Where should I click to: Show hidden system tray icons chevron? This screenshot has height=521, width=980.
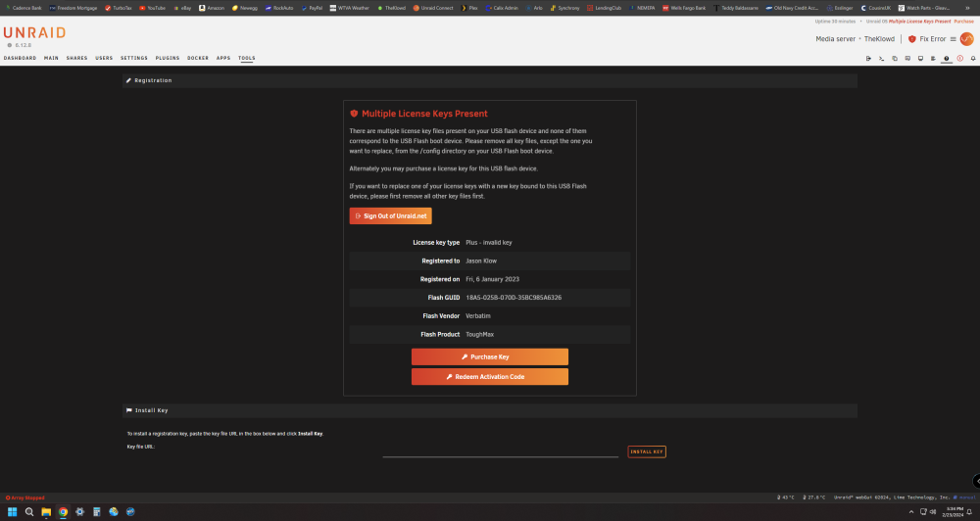coord(911,511)
